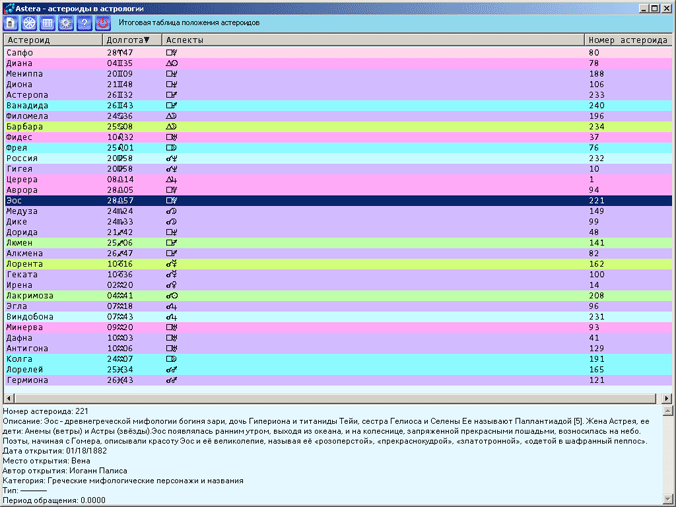676x507 pixels.
Task: Open the zodiac wheel chart view
Action: [x=30, y=22]
